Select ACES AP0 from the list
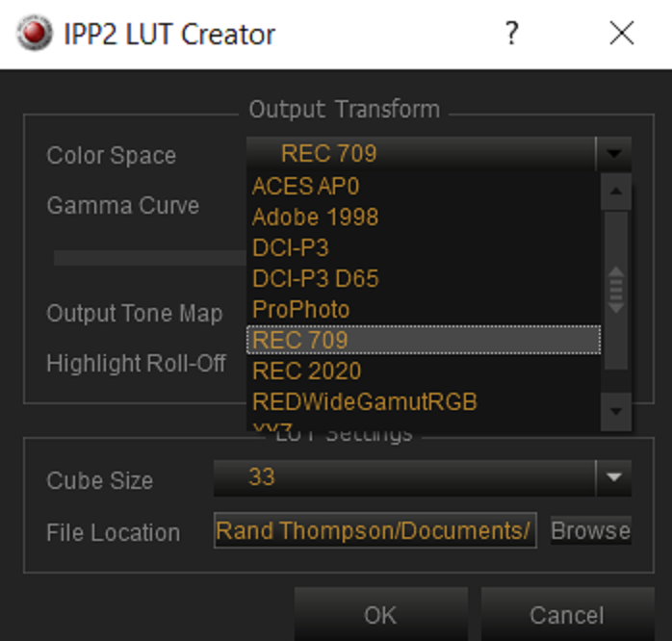Viewport: 672px width, 641px height. tap(424, 187)
